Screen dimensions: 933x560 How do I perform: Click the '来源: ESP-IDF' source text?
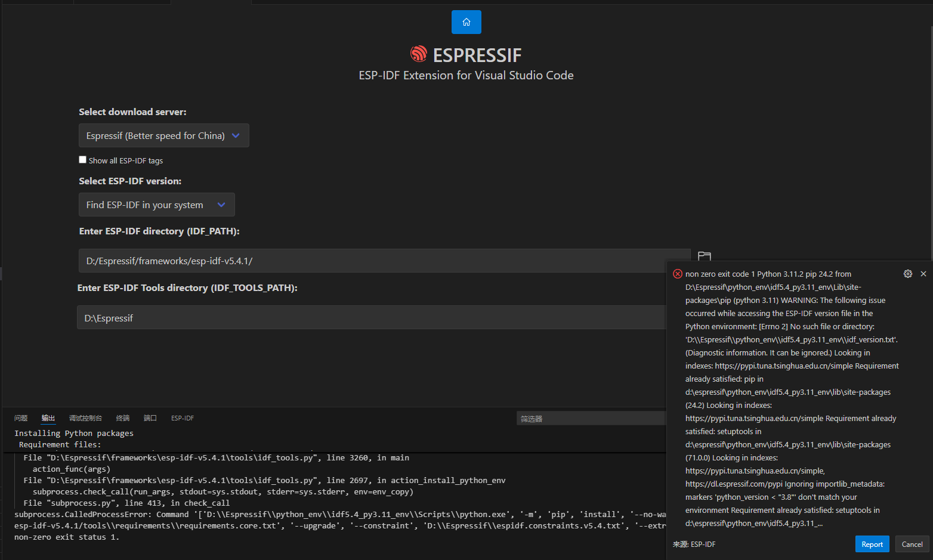click(x=694, y=544)
